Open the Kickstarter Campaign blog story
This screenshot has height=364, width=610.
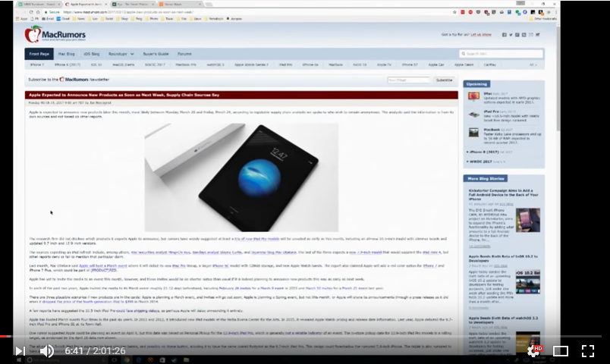[504, 195]
